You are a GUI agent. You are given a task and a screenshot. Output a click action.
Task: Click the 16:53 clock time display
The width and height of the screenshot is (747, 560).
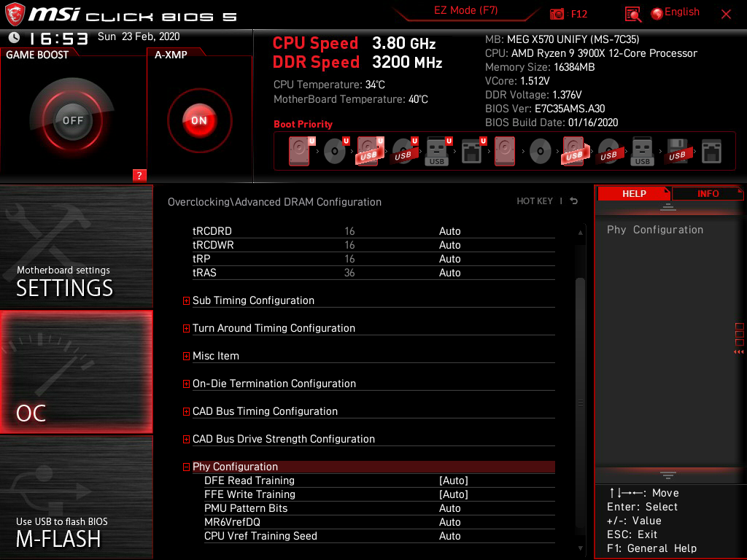point(58,38)
